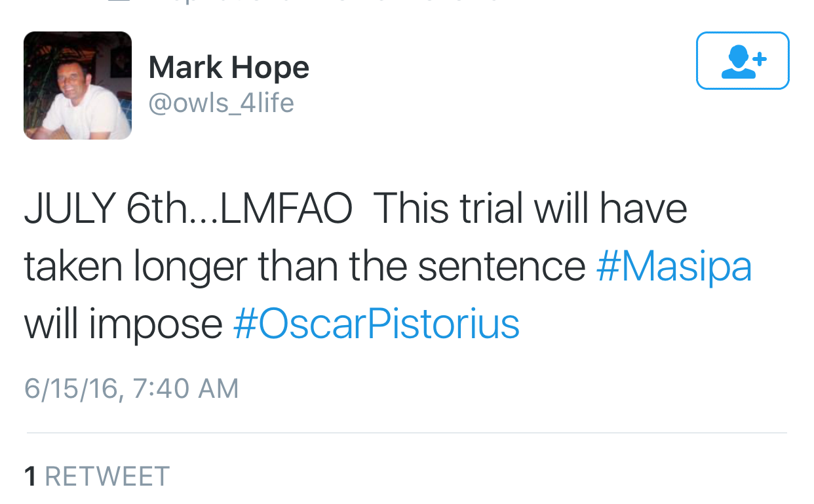Follow Mark Hope with the add-user button
The image size is (814, 504).
click(743, 60)
